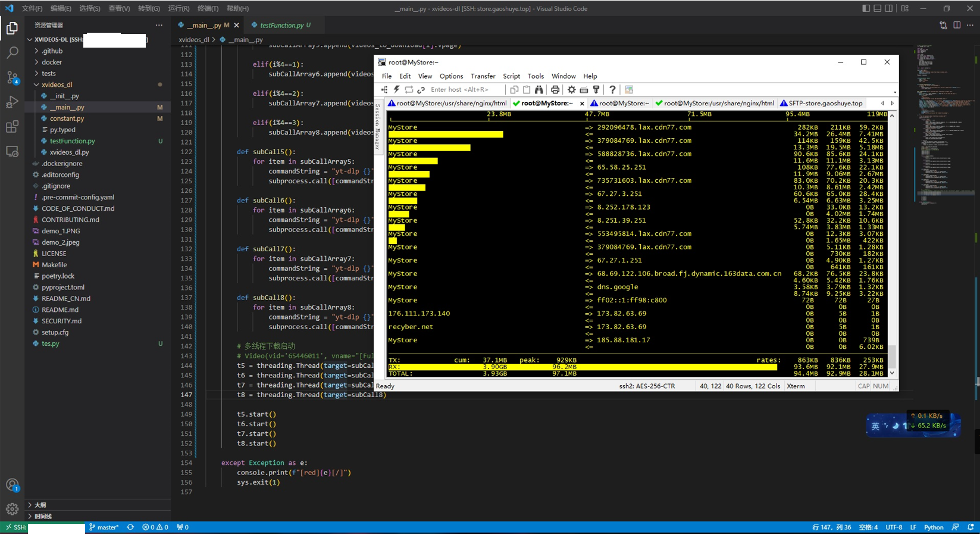The height and width of the screenshot is (534, 980).
Task: Open the Explorer view in the activity bar
Action: coord(12,28)
